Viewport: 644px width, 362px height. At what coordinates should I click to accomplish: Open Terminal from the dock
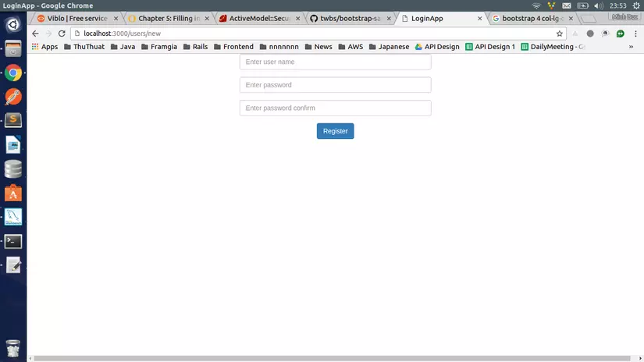pyautogui.click(x=13, y=241)
